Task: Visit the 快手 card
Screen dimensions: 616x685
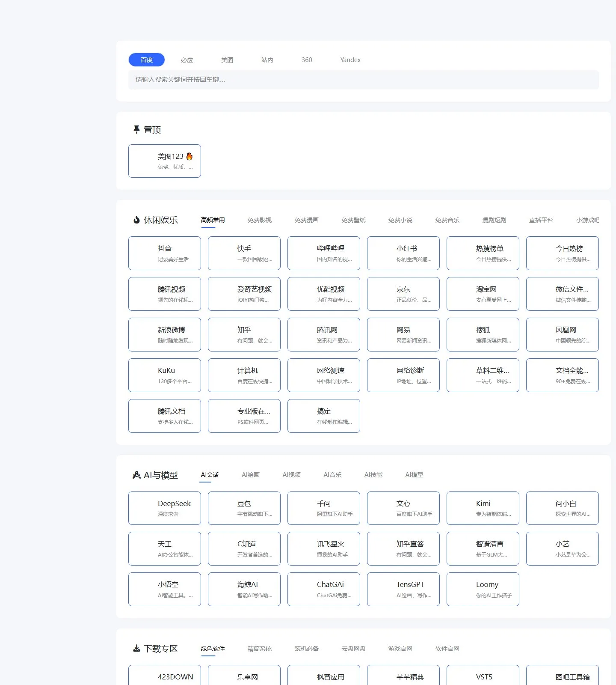Action: (x=244, y=253)
